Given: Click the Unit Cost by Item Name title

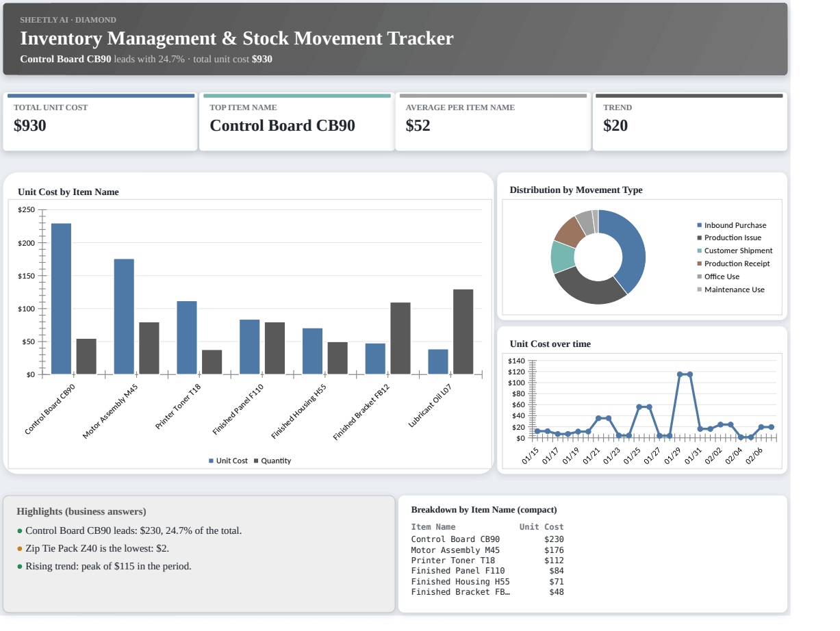Looking at the screenshot, I should pyautogui.click(x=68, y=192).
